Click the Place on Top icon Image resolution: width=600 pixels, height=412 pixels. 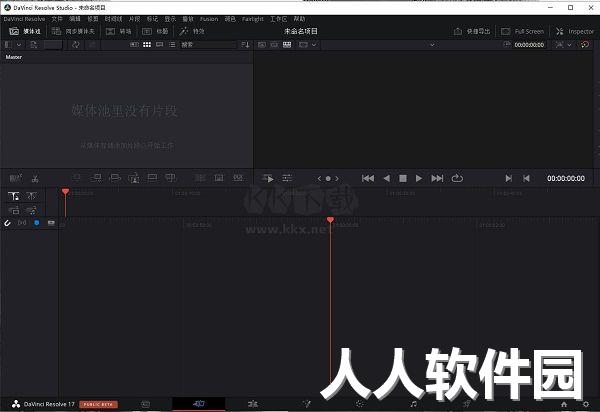[x=152, y=178]
